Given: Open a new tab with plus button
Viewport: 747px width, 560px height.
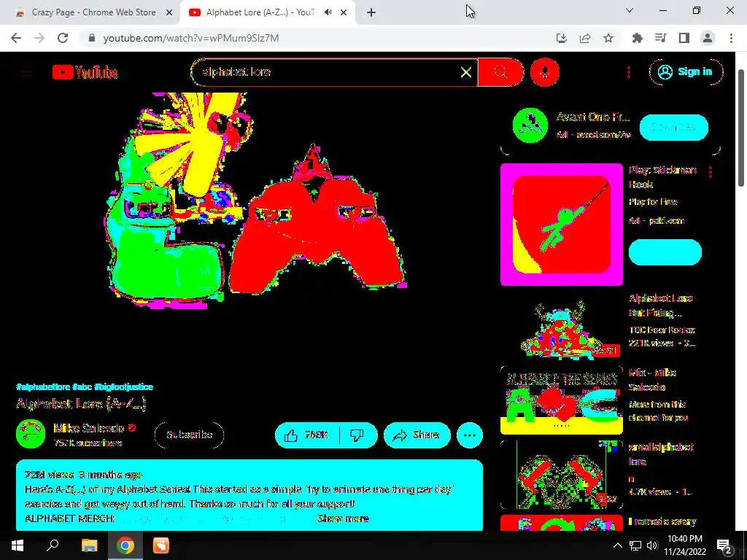Looking at the screenshot, I should pos(371,13).
